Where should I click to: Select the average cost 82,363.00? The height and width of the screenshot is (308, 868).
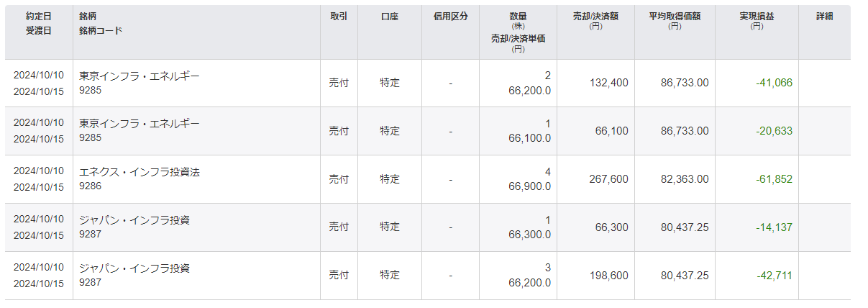(685, 179)
